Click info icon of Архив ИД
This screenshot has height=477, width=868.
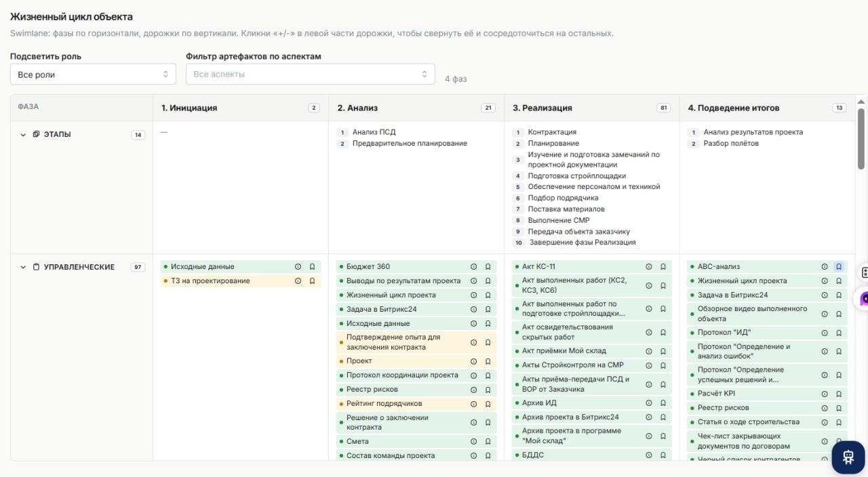click(649, 403)
